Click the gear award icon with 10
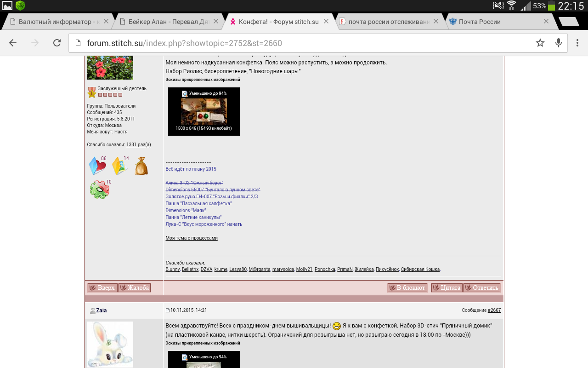588x368 pixels. point(100,190)
